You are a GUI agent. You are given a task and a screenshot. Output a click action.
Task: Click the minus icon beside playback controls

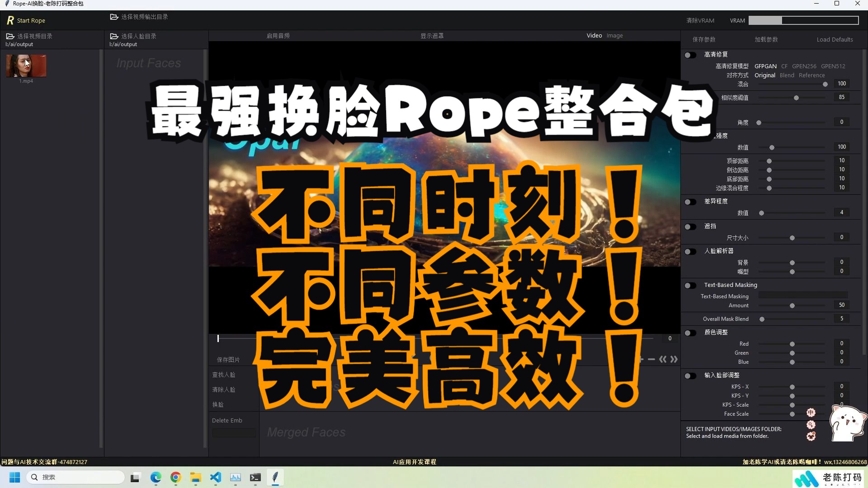coord(651,359)
